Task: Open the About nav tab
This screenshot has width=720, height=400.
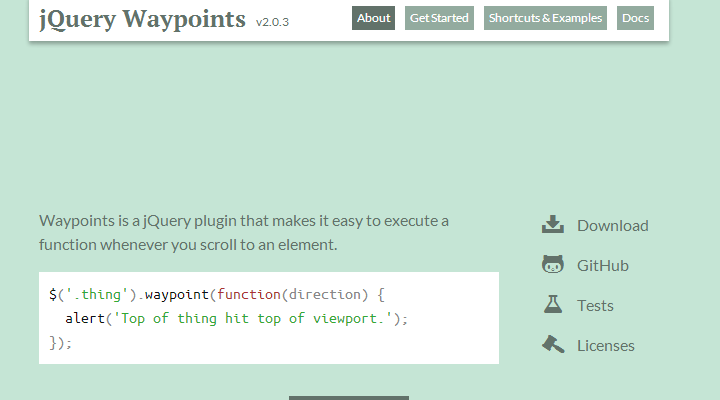Action: 373,18
